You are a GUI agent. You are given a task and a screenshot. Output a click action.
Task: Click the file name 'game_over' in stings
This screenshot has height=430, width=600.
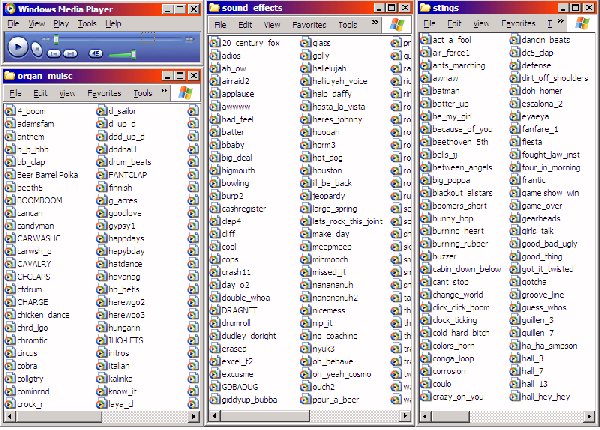pos(542,206)
